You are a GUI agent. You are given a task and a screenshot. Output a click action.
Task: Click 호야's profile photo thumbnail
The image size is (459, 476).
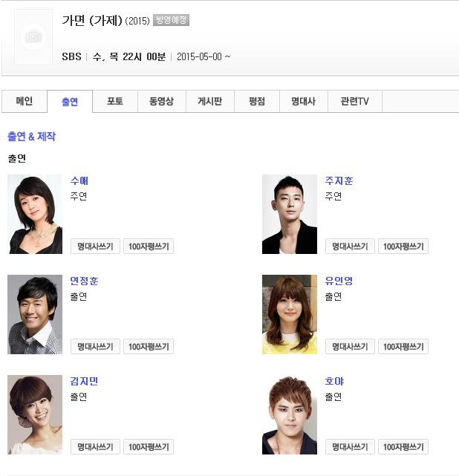coord(290,414)
